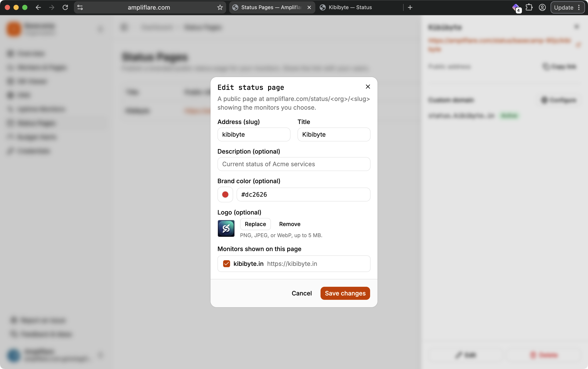Open a new browser tab
Viewport: 588px width, 369px height.
pos(410,7)
